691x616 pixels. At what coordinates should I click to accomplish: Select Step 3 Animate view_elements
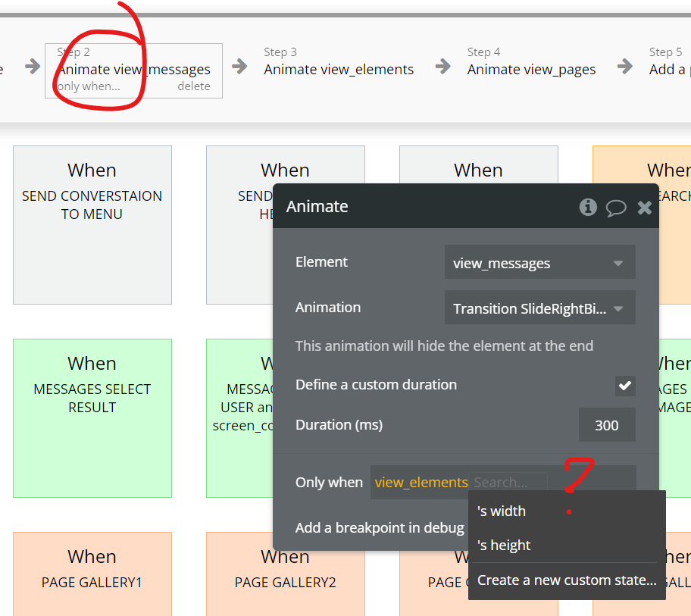(339, 63)
